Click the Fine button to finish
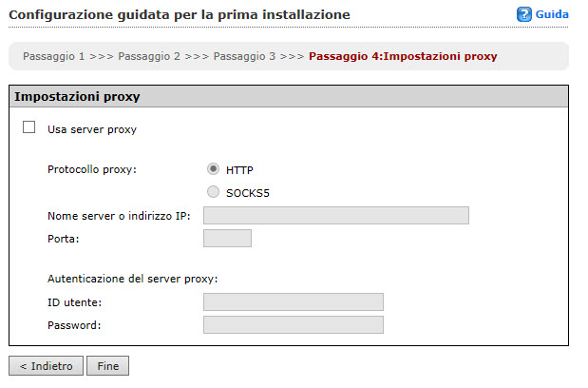588x388 pixels. [107, 366]
